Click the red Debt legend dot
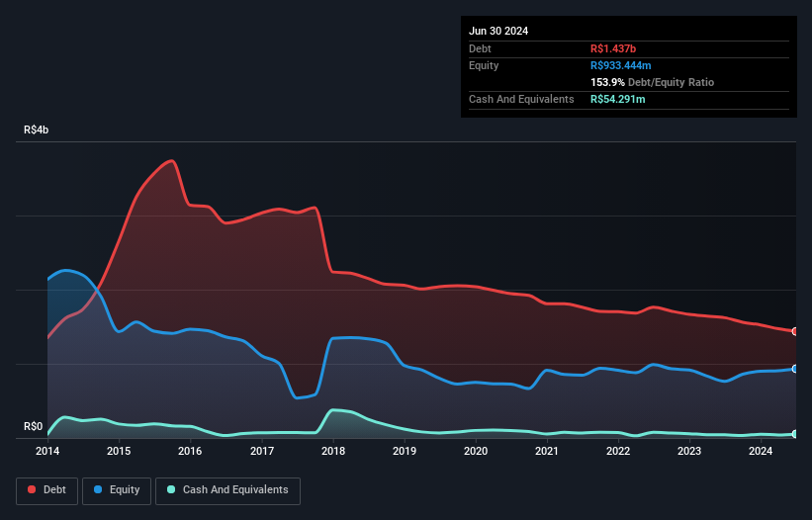The width and height of the screenshot is (812, 520). (x=32, y=489)
